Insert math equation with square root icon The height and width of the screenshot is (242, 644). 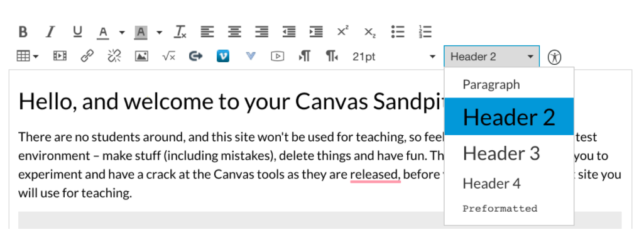pyautogui.click(x=168, y=57)
